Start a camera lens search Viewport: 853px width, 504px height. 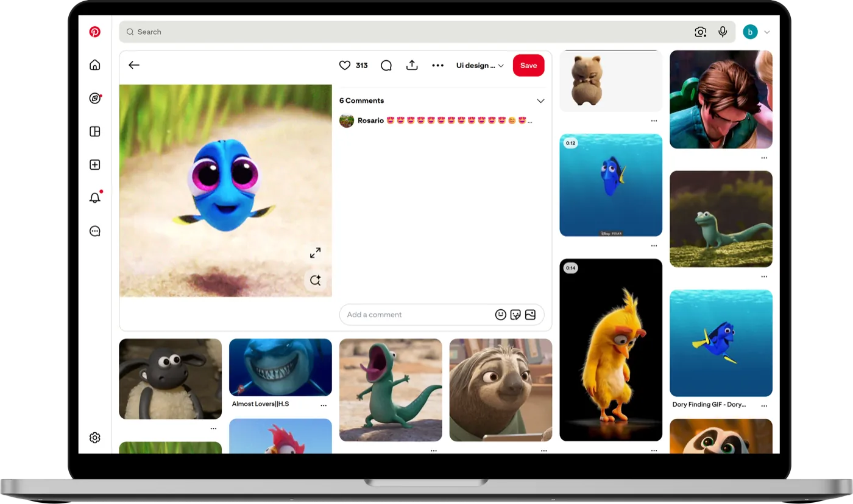pyautogui.click(x=701, y=32)
